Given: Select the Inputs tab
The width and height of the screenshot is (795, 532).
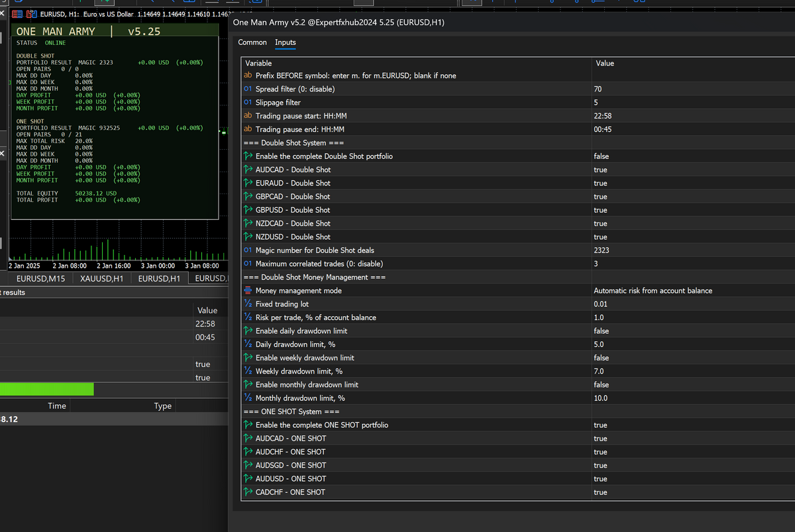Looking at the screenshot, I should (x=286, y=42).
